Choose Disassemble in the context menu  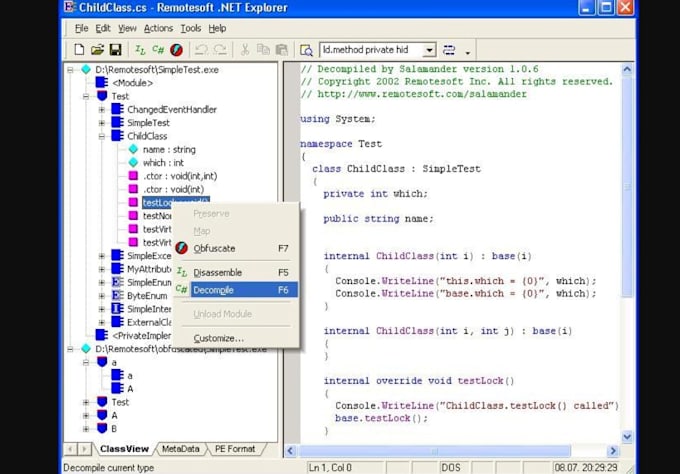click(237, 273)
